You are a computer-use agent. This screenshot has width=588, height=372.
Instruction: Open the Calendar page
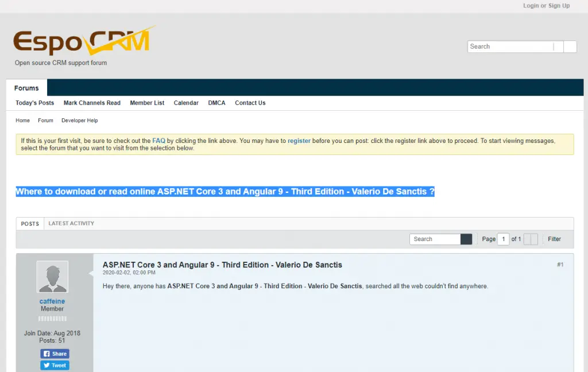186,103
